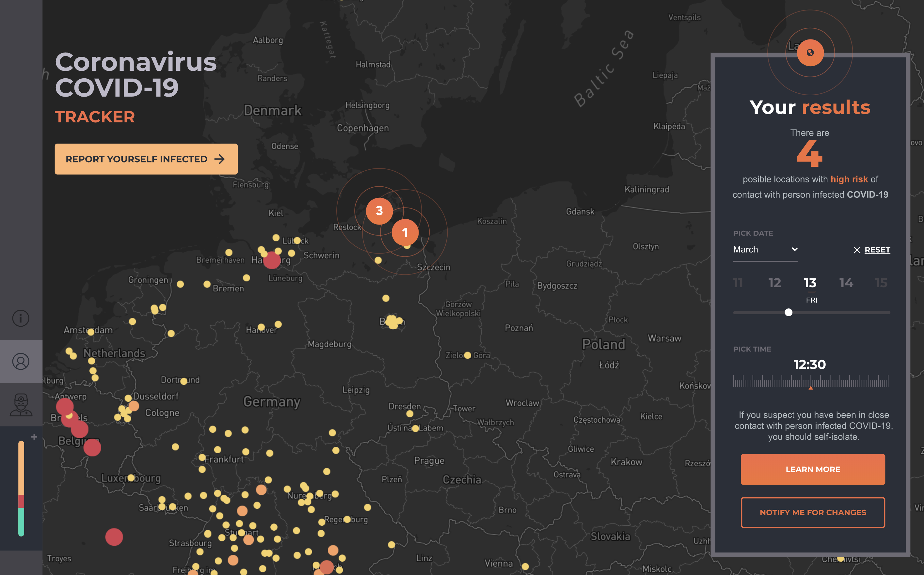This screenshot has height=575, width=924.
Task: Select day 12 in date picker
Action: coord(774,283)
